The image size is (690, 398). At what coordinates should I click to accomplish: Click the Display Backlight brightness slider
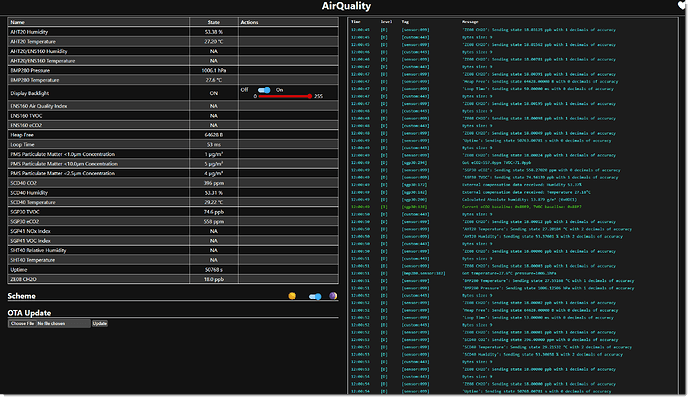coord(285,96)
